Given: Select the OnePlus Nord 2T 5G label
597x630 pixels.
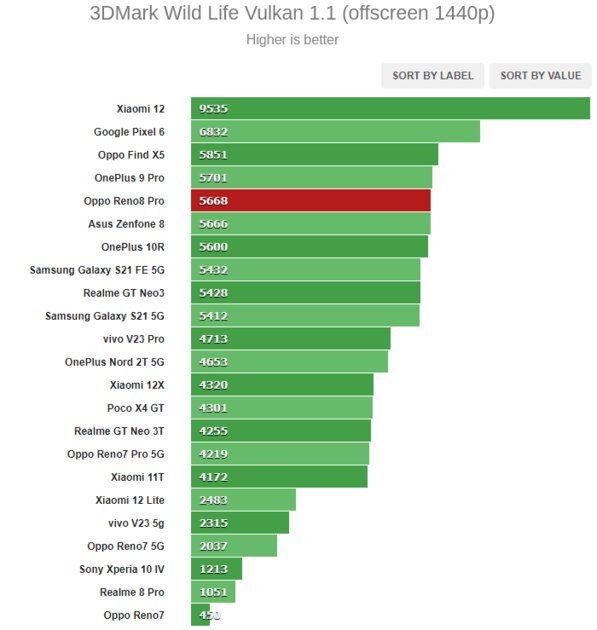Looking at the screenshot, I should click(x=114, y=362).
